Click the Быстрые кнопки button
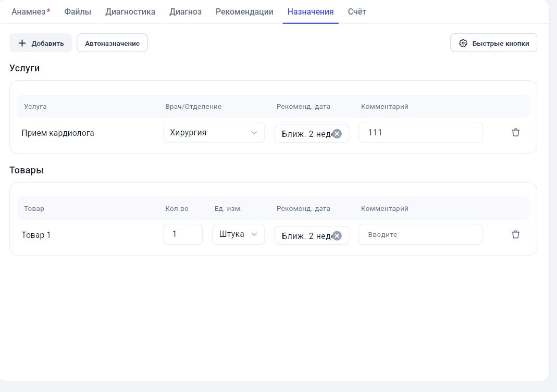The height and width of the screenshot is (392, 557). 494,43
